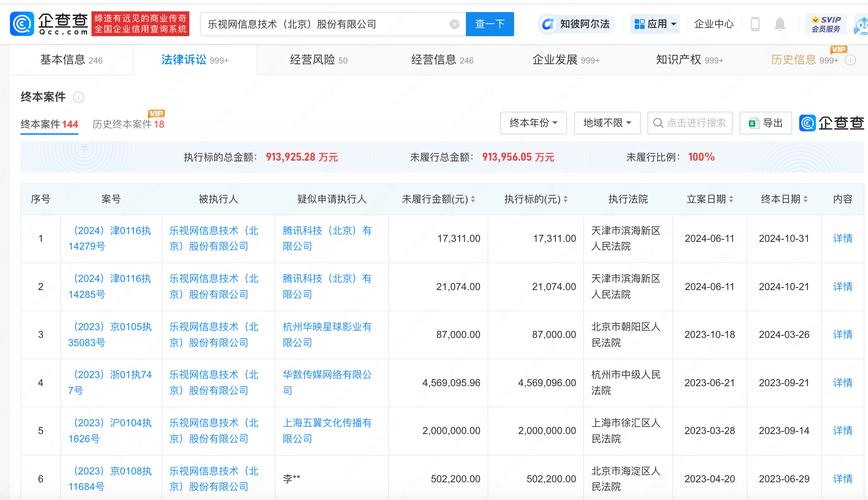The width and height of the screenshot is (868, 500).
Task: Open SVIP member services
Action: click(x=826, y=24)
